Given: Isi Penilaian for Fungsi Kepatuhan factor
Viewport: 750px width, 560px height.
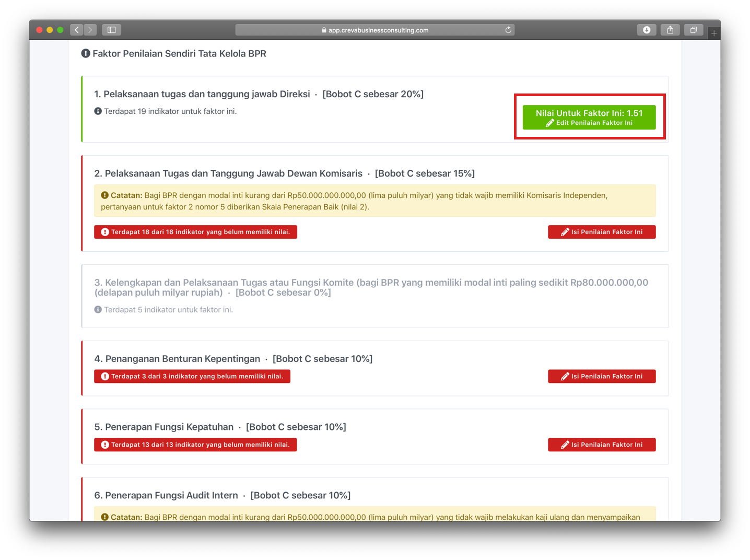Looking at the screenshot, I should (602, 445).
